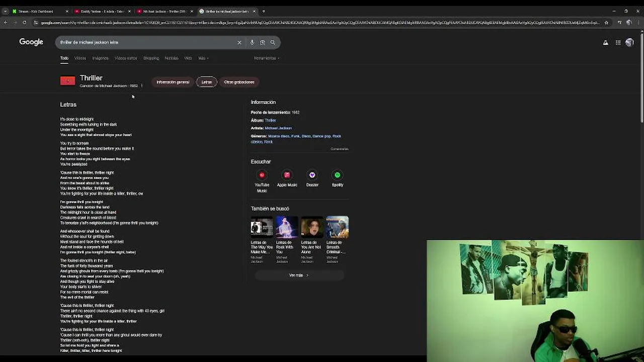Reload the current page
The height and width of the screenshot is (362, 644).
coord(24,23)
